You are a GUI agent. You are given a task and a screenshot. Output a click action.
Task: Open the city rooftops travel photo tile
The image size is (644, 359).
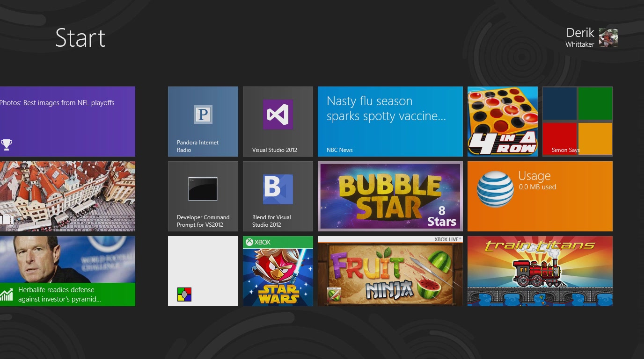[67, 196]
